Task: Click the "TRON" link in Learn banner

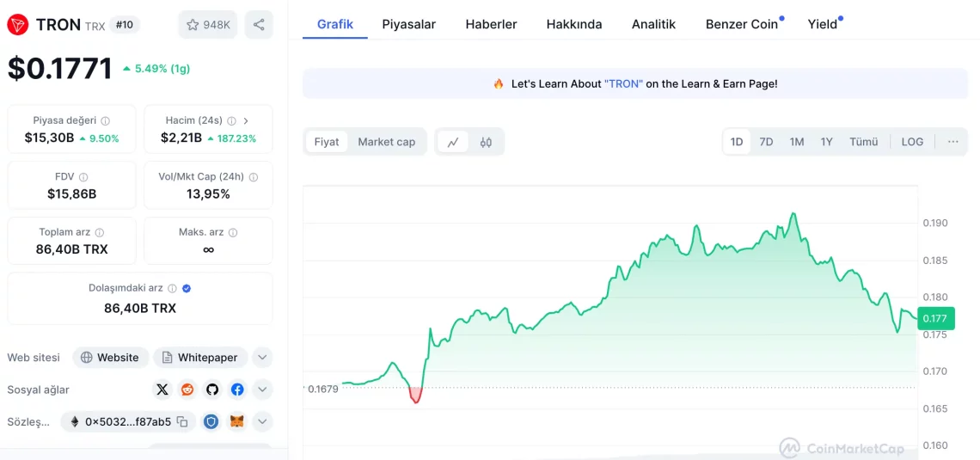Action: [624, 83]
